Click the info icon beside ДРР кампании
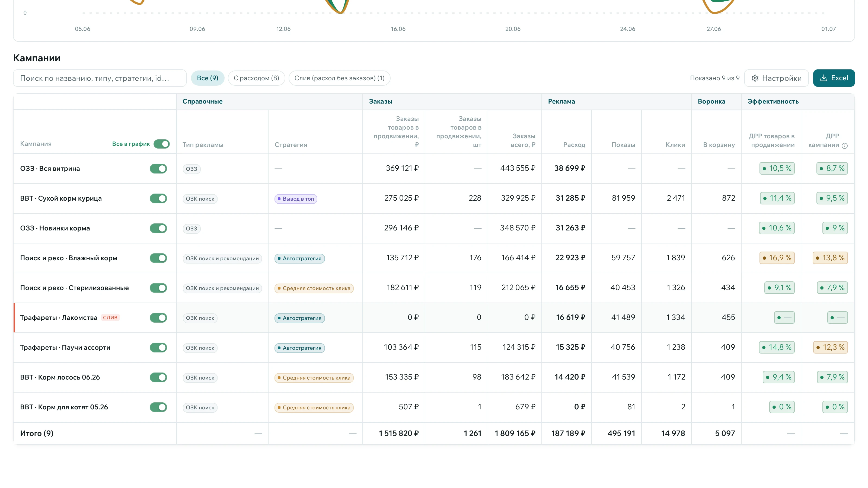The image size is (868, 488). (x=844, y=146)
